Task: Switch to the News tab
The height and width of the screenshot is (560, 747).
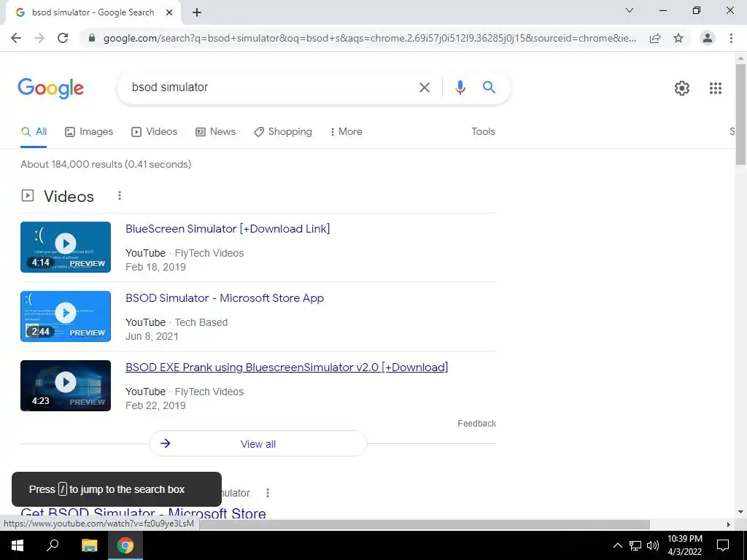Action: coord(216,132)
